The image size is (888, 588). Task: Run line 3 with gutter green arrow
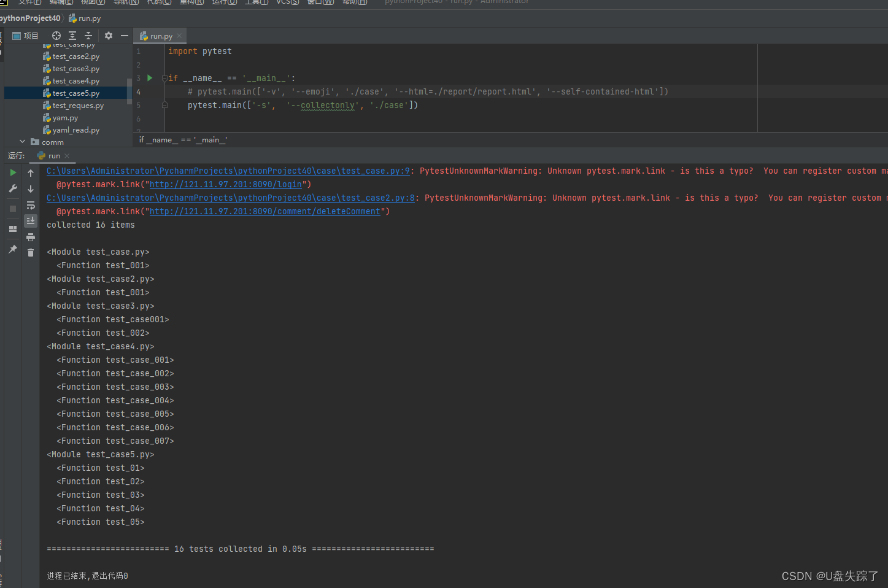tap(149, 78)
